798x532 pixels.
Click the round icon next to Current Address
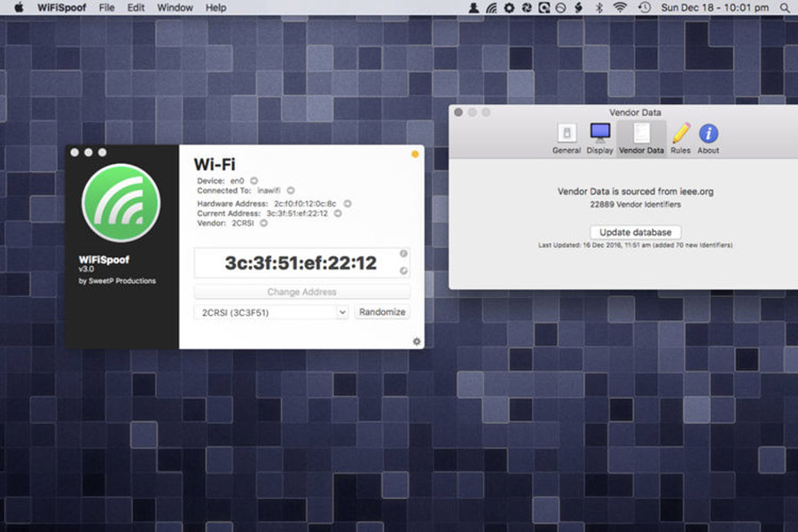click(338, 214)
